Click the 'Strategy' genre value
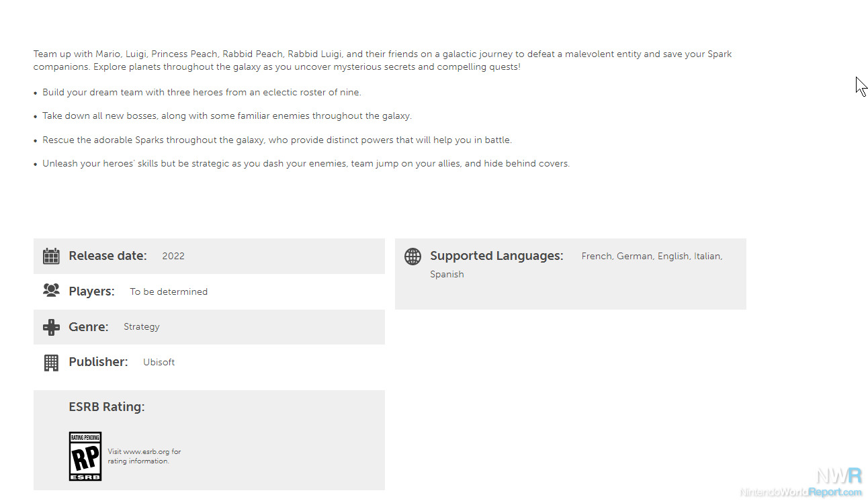This screenshot has height=501, width=868. click(142, 327)
